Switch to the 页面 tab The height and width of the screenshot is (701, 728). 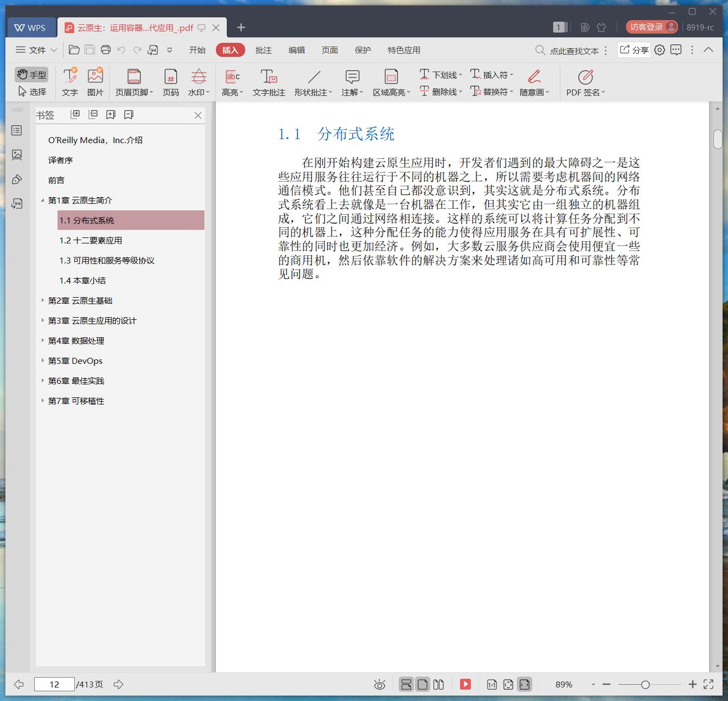tap(330, 50)
